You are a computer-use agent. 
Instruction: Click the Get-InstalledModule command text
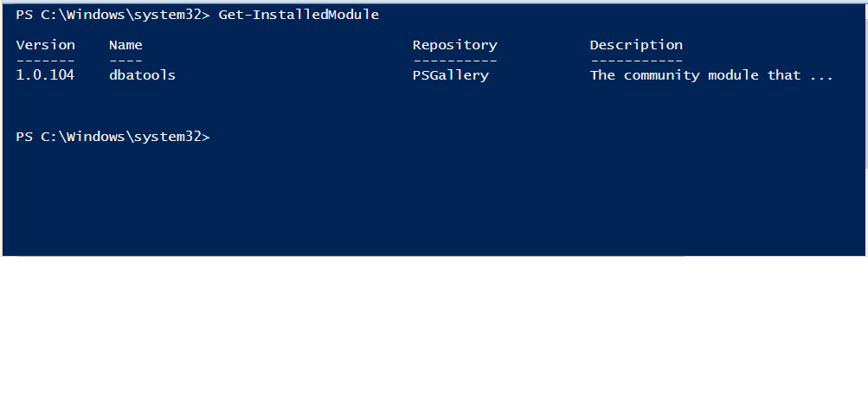pos(298,15)
